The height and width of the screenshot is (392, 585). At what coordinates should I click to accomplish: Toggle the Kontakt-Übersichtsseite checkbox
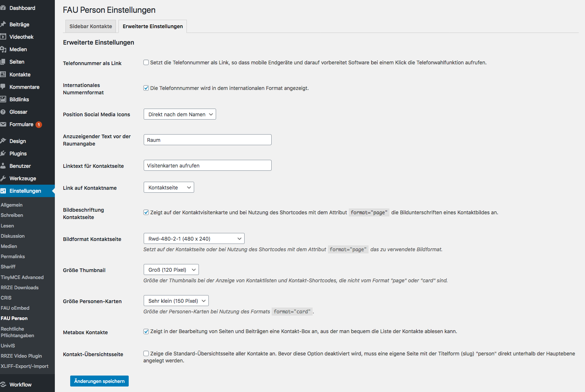tap(146, 354)
